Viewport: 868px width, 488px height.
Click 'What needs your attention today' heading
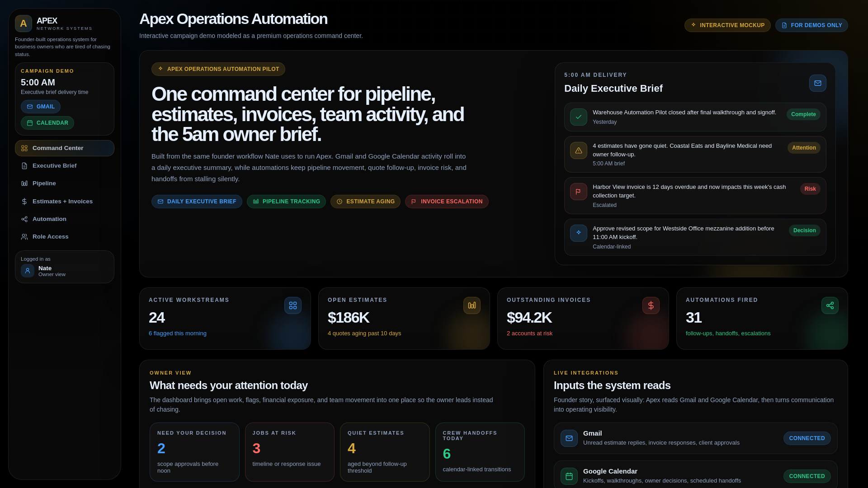(x=229, y=385)
